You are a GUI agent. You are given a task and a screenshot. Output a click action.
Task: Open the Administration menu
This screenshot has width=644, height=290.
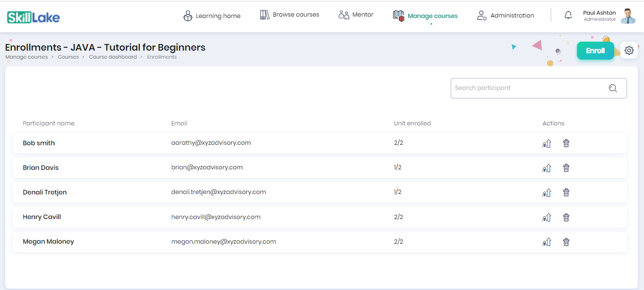click(x=506, y=16)
